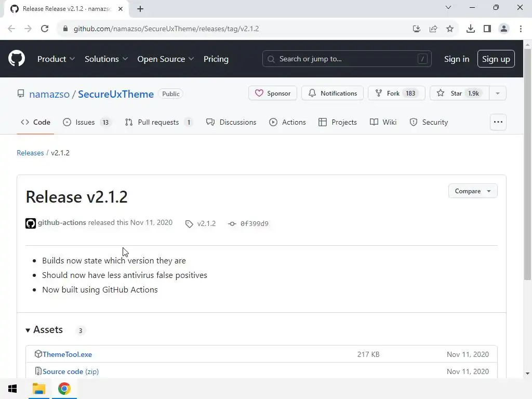This screenshot has width=532, height=399.
Task: Switch to the Issues tab
Action: click(87, 122)
